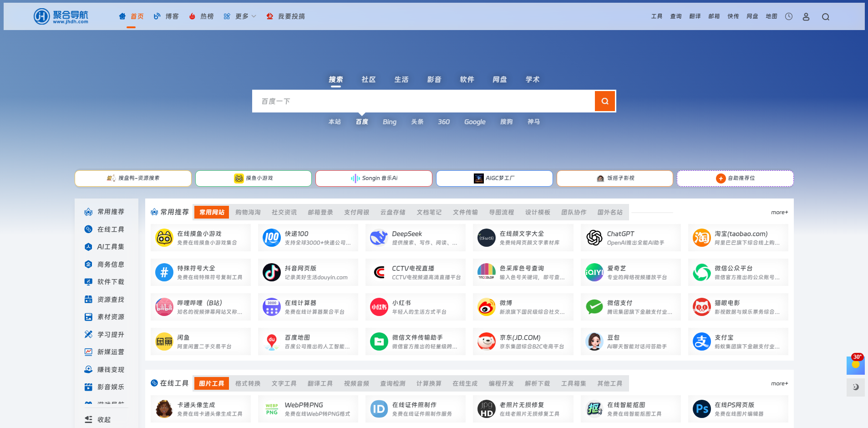Open 抖音网页版 icon
868x428 pixels.
click(271, 272)
